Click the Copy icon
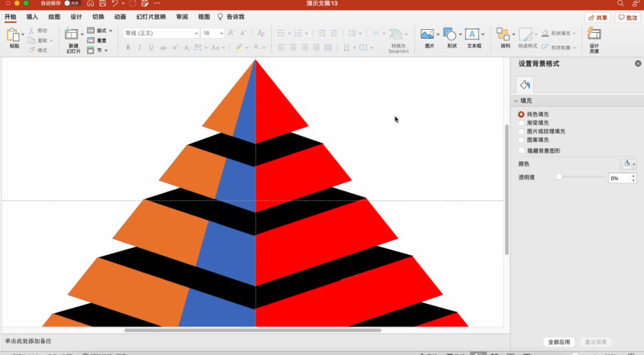This screenshot has height=355, width=644. pyautogui.click(x=31, y=40)
